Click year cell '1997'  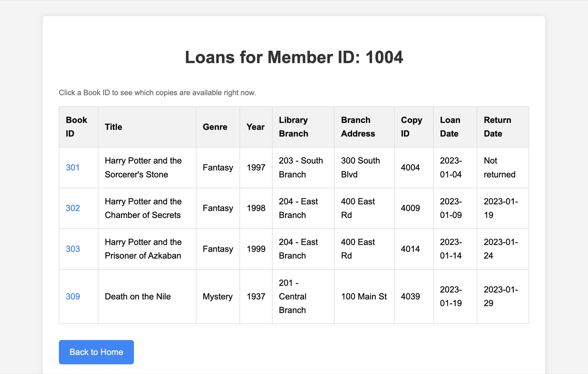pos(256,167)
